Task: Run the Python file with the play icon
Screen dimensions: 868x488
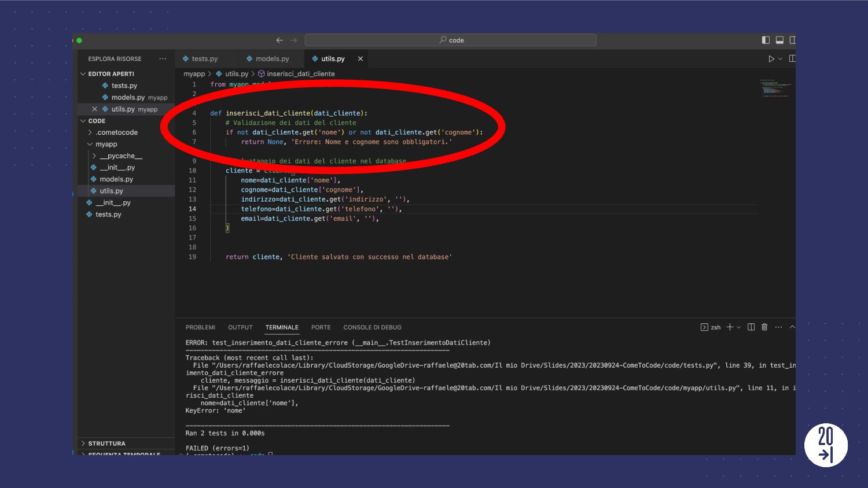Action: 771,59
